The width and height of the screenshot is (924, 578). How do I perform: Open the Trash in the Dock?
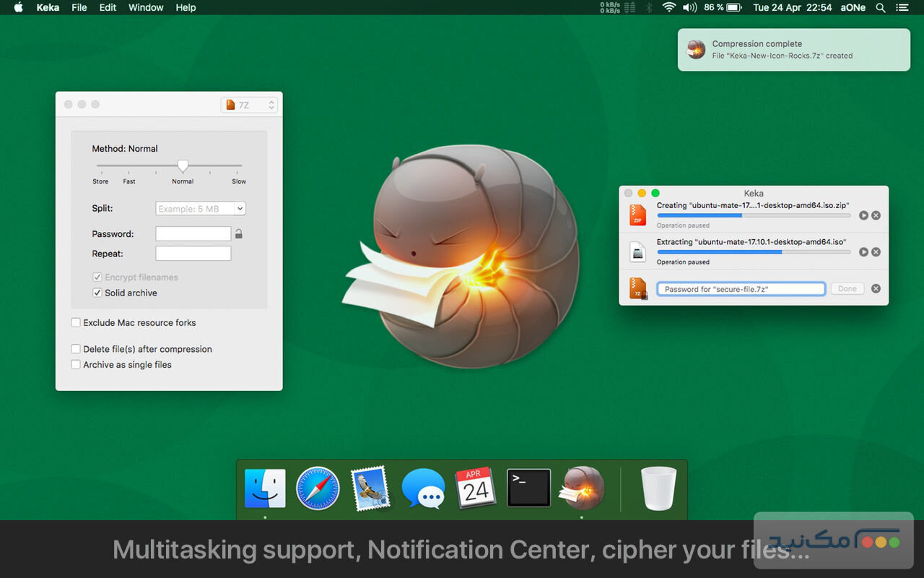[x=658, y=488]
